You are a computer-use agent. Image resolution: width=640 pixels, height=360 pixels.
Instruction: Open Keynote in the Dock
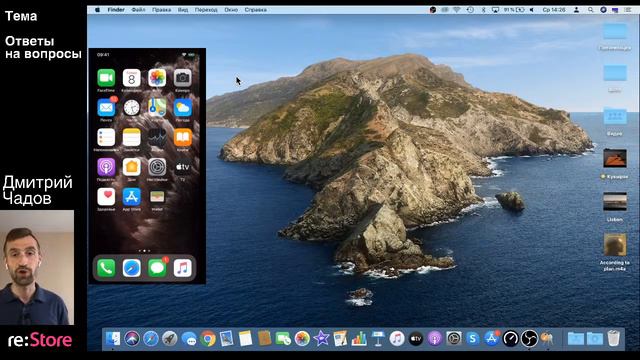[x=378, y=339]
